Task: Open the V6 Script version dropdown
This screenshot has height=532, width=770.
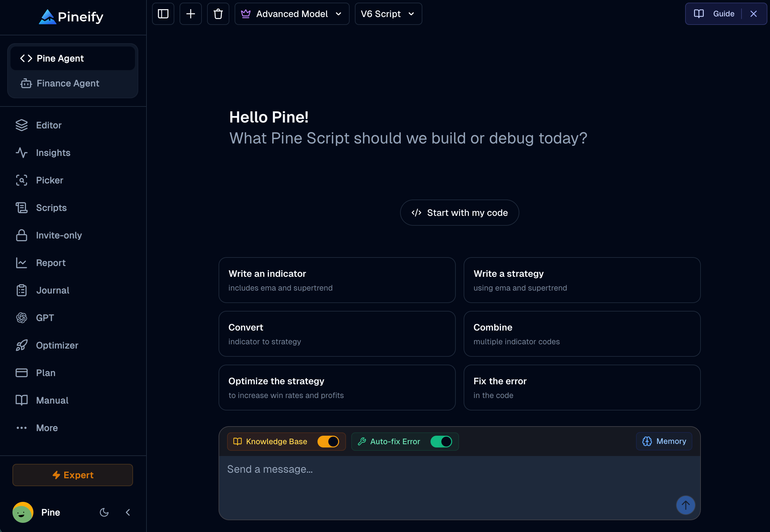Action: coord(388,14)
